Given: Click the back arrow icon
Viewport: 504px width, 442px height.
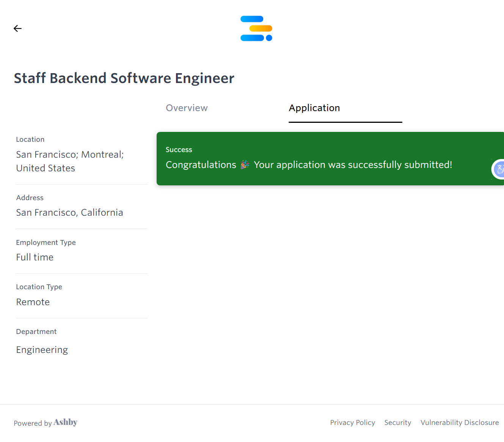Looking at the screenshot, I should click(17, 28).
